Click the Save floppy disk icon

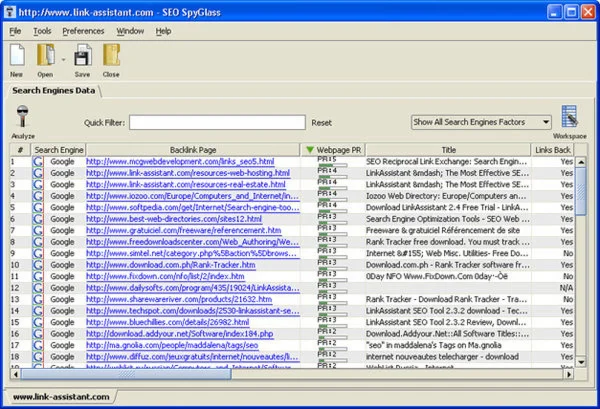(82, 55)
